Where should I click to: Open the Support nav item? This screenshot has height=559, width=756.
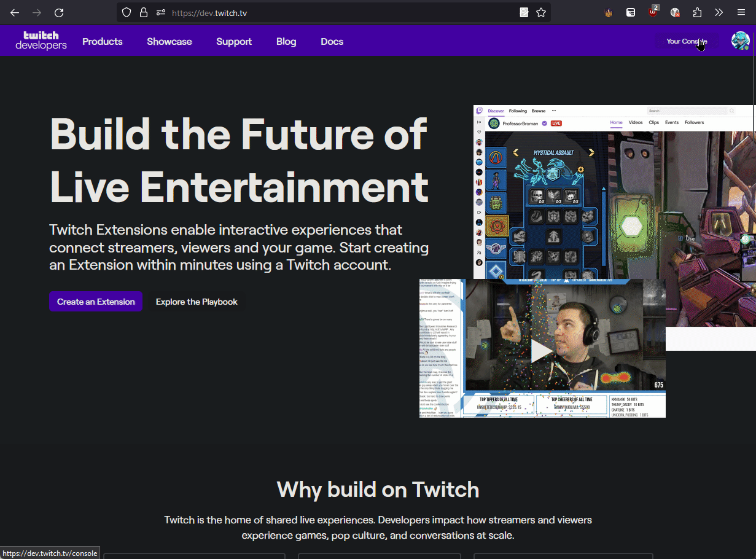click(234, 42)
